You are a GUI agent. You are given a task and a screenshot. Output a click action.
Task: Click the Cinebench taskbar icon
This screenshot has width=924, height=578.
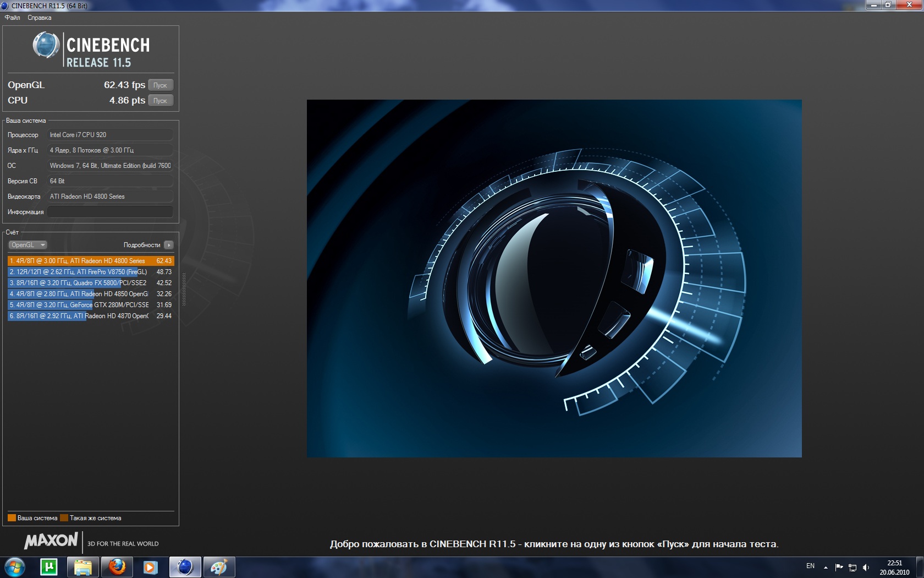[x=185, y=567]
